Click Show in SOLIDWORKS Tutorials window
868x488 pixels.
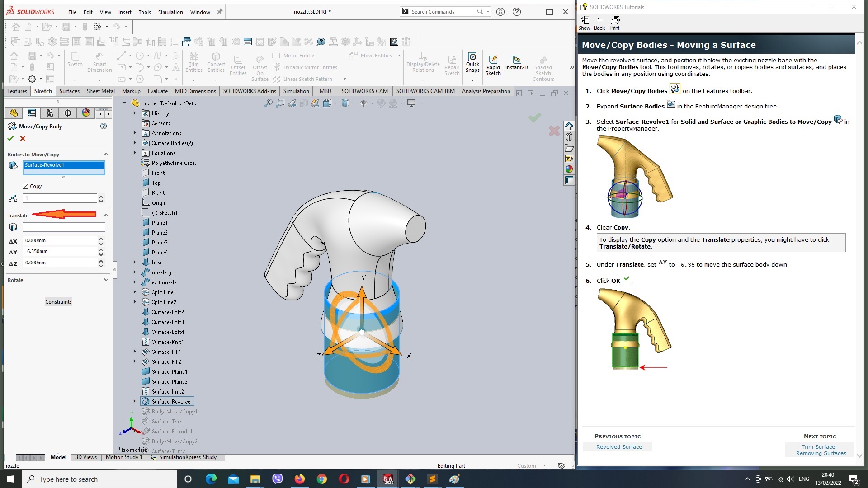tap(584, 23)
